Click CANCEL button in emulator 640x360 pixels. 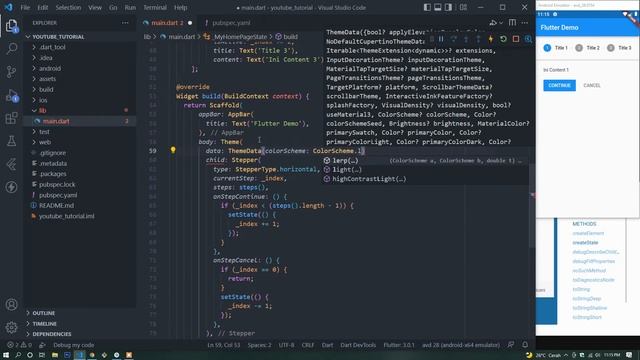(592, 85)
